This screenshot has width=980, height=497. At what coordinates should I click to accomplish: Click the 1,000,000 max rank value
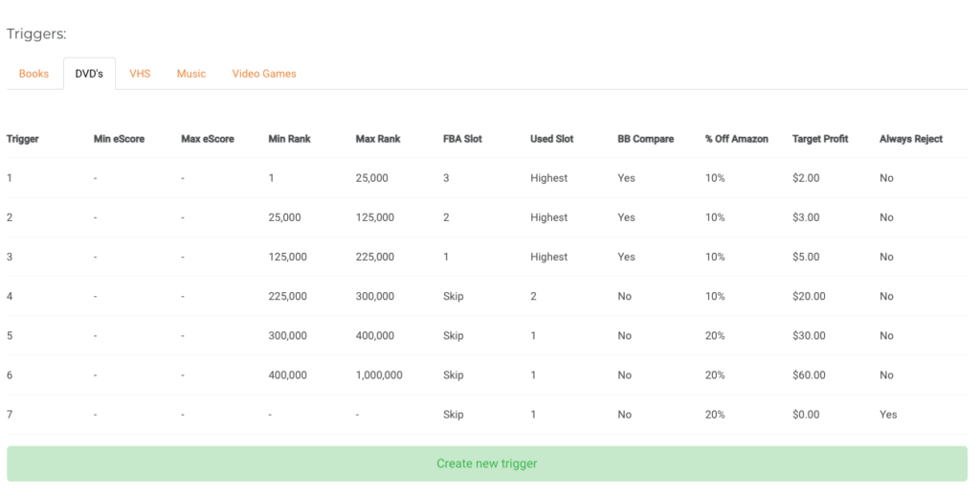coord(379,375)
